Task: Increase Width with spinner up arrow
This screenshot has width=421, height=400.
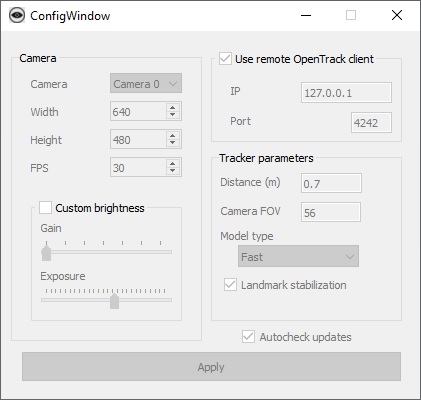Action: click(172, 108)
